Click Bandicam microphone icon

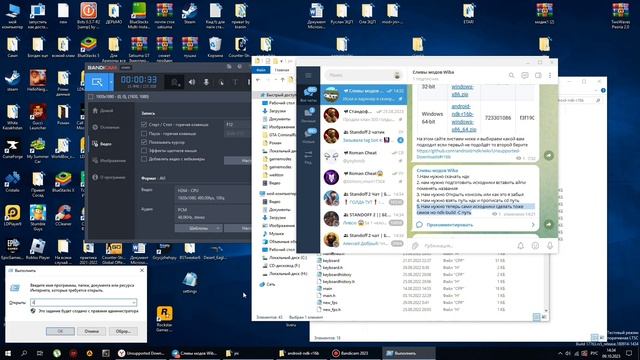coord(206,82)
